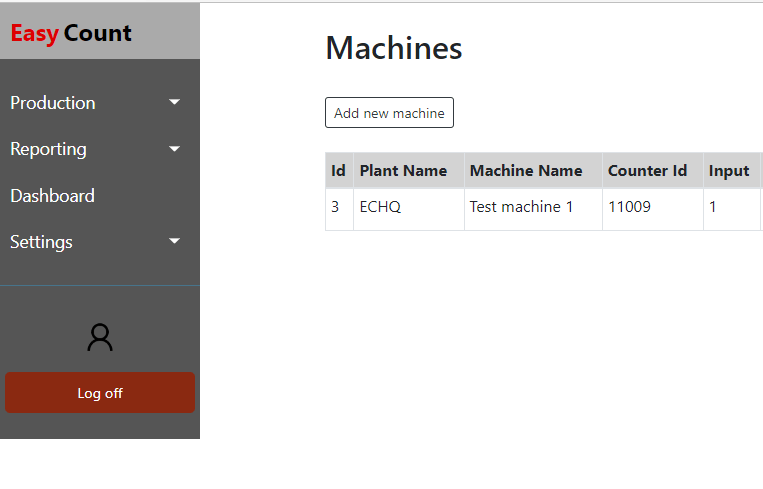Click the Log off button
The image size is (763, 489).
tap(100, 393)
